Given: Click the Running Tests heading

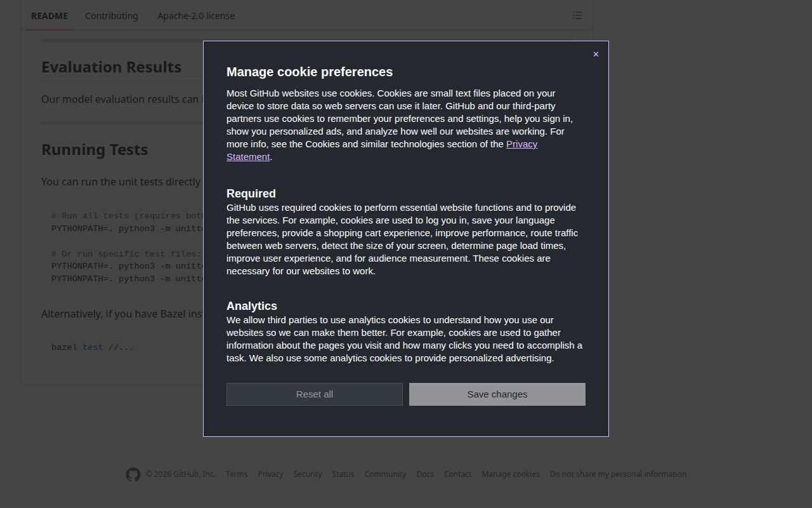Looking at the screenshot, I should coord(95,150).
